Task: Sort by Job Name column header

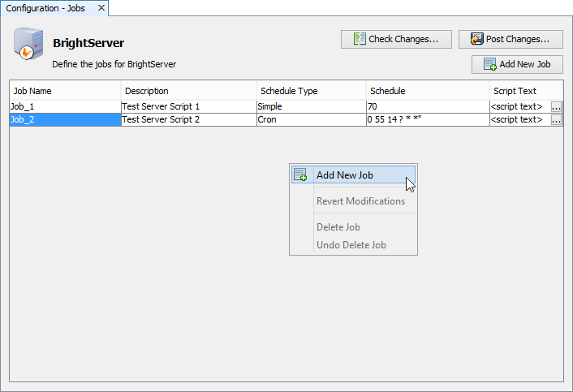Action: click(x=65, y=91)
